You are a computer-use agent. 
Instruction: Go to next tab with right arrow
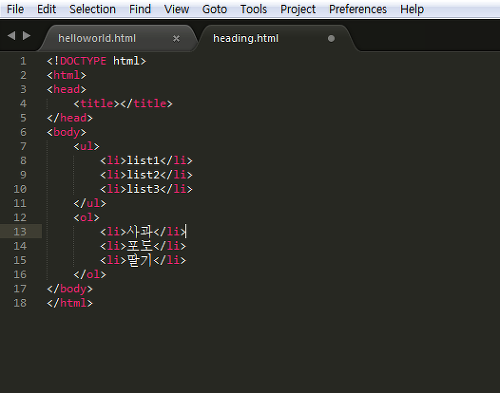(x=27, y=35)
